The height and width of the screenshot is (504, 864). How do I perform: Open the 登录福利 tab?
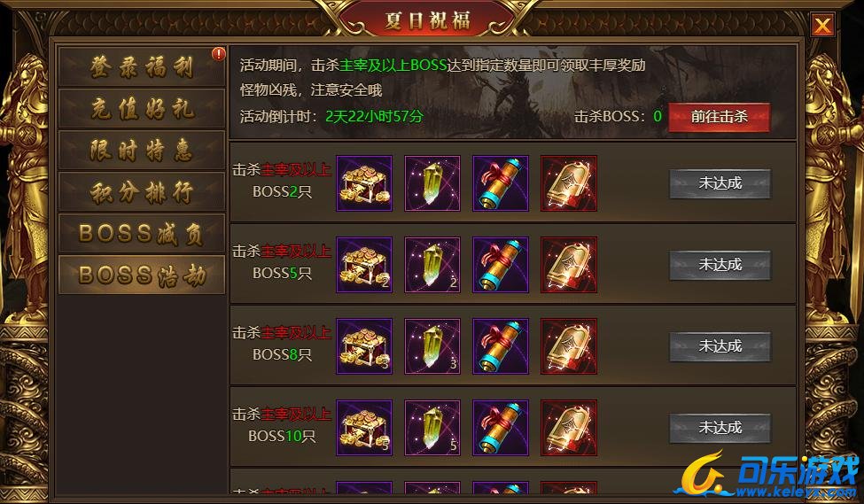click(142, 66)
